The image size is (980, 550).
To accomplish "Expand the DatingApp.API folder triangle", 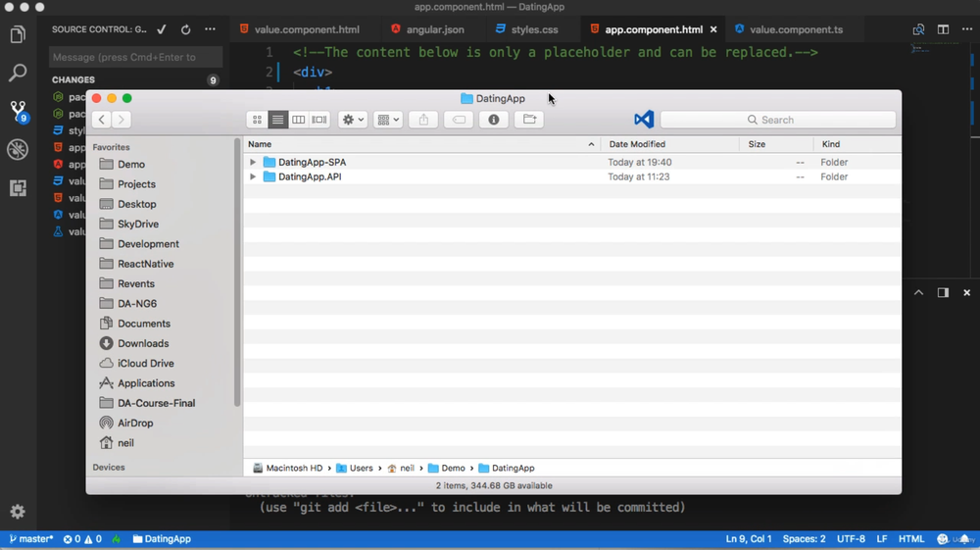I will point(253,176).
